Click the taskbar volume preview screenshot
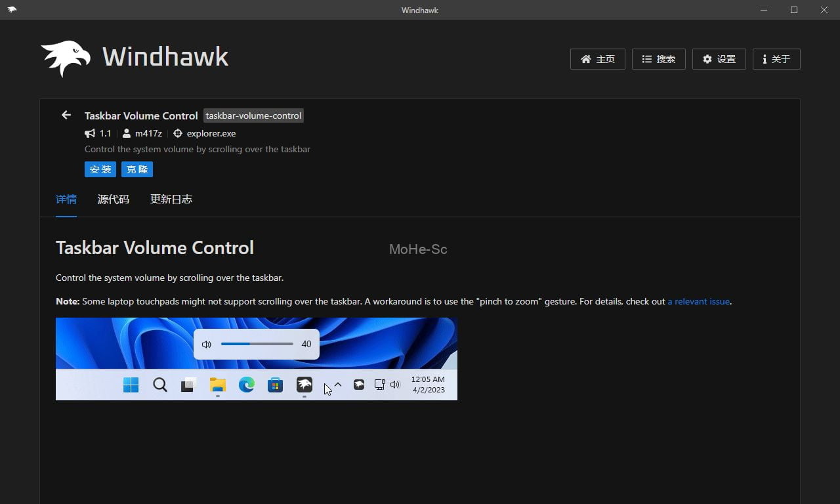The image size is (840, 504). (x=256, y=359)
